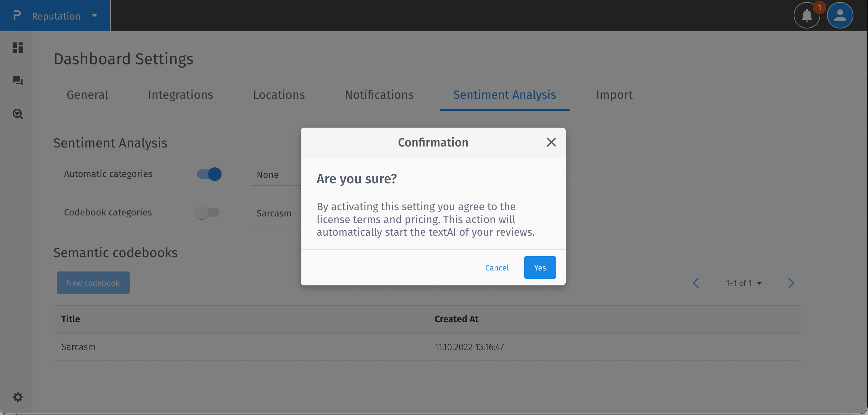Screen dimensions: 868x415
Task: Cancel the confirmation dialog
Action: coord(497,267)
